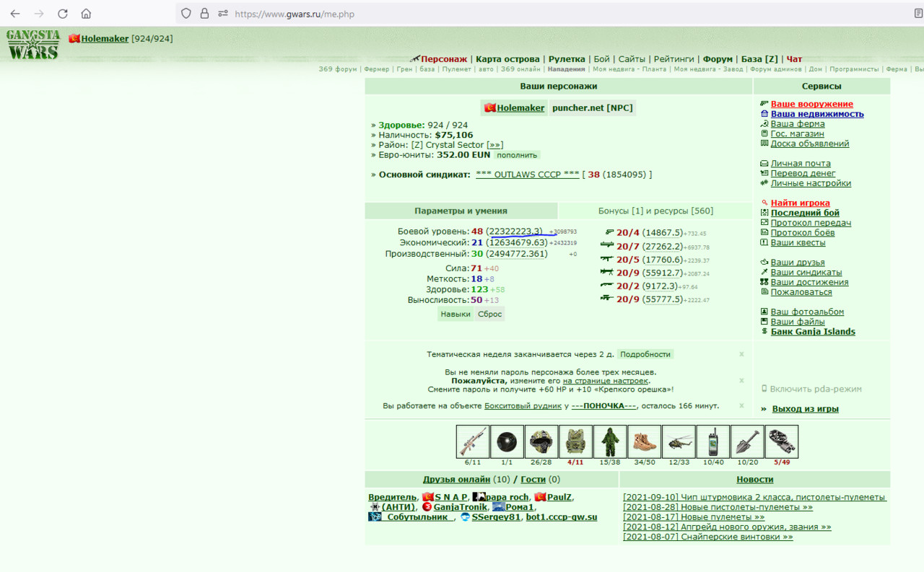The image size is (924, 572).
Task: Open Ваши квесты link
Action: click(x=798, y=242)
